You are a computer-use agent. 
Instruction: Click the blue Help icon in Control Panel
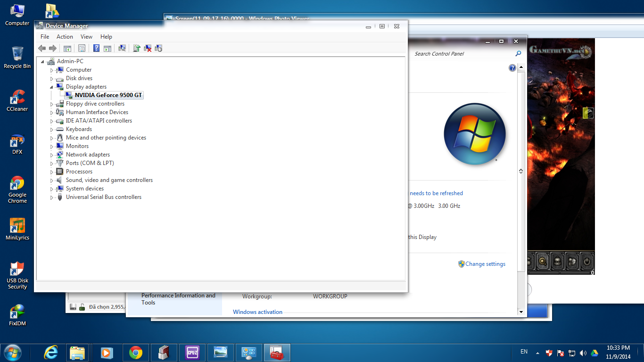(x=512, y=68)
